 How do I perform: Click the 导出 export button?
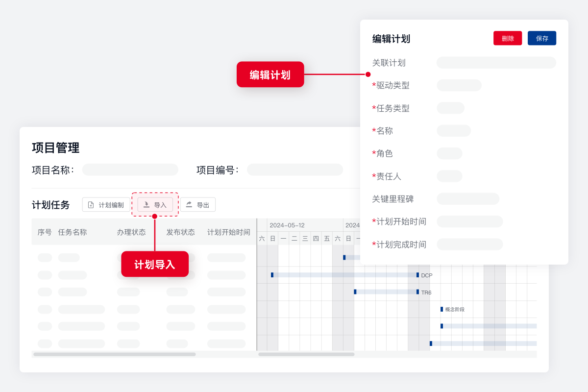click(198, 205)
